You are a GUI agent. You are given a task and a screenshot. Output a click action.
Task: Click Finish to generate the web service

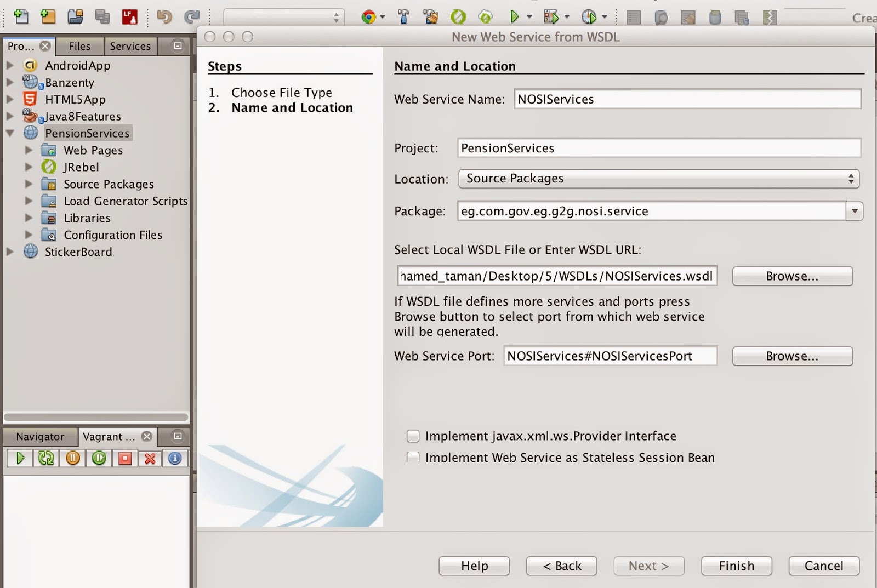point(736,566)
